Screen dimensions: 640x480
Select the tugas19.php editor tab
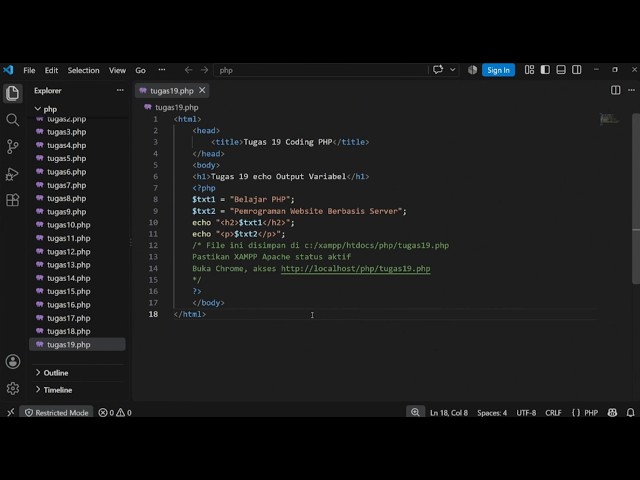pyautogui.click(x=172, y=91)
